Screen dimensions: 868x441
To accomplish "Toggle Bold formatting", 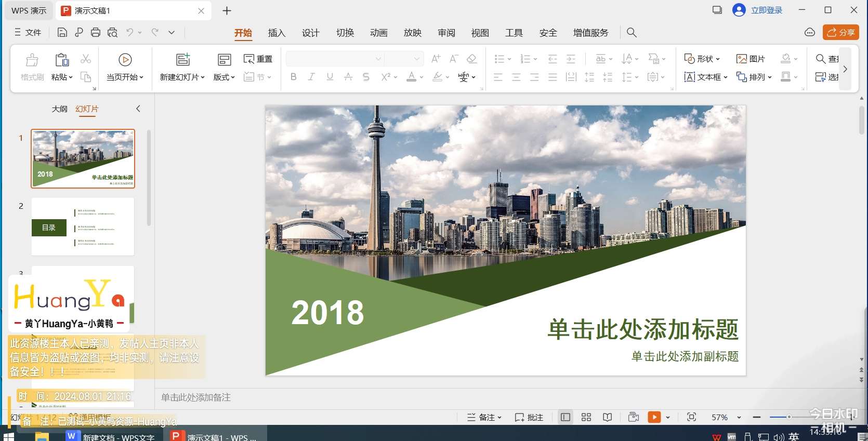I will click(294, 77).
